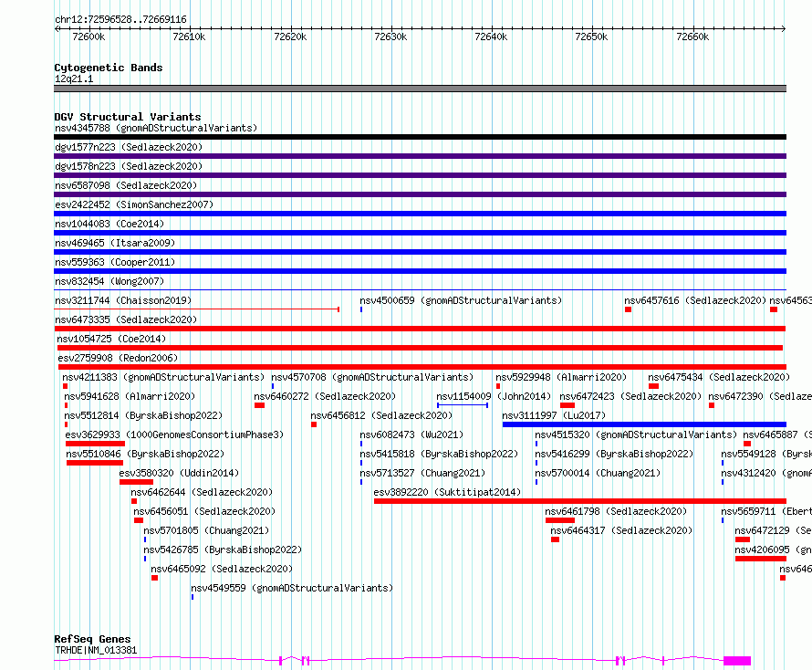Click esv2759908 (Redon2006) label
Screen dimensions: 812x670
(118, 358)
